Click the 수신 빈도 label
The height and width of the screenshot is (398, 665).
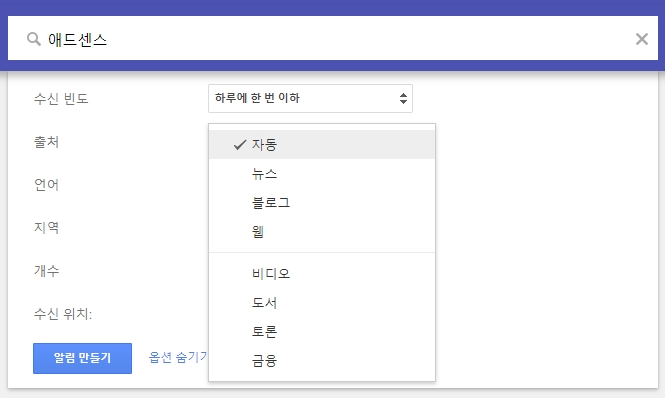[x=61, y=98]
